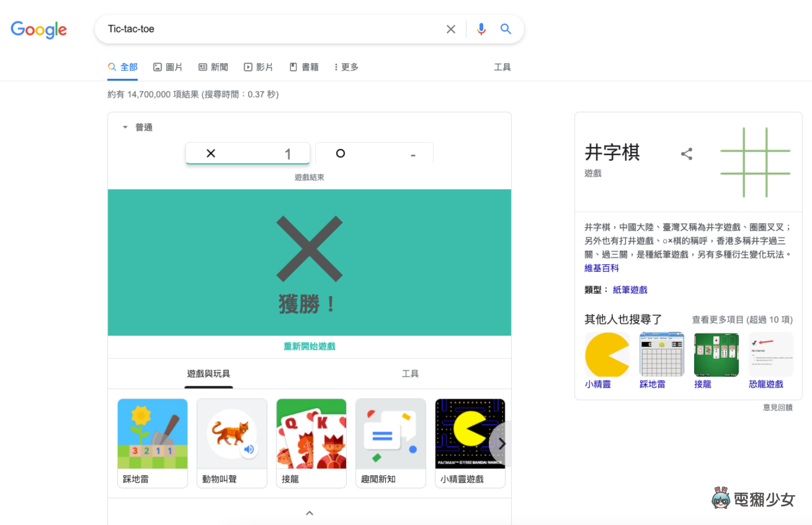Advance the games carousel with the right arrow

502,444
